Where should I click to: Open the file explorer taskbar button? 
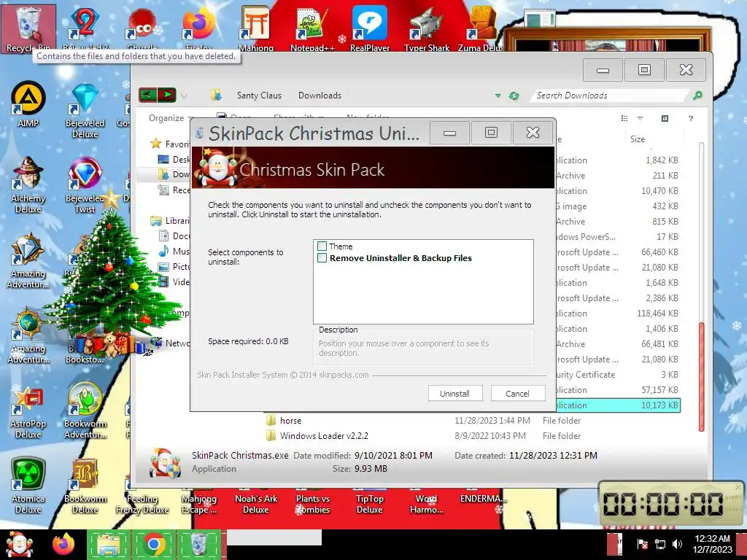(109, 545)
